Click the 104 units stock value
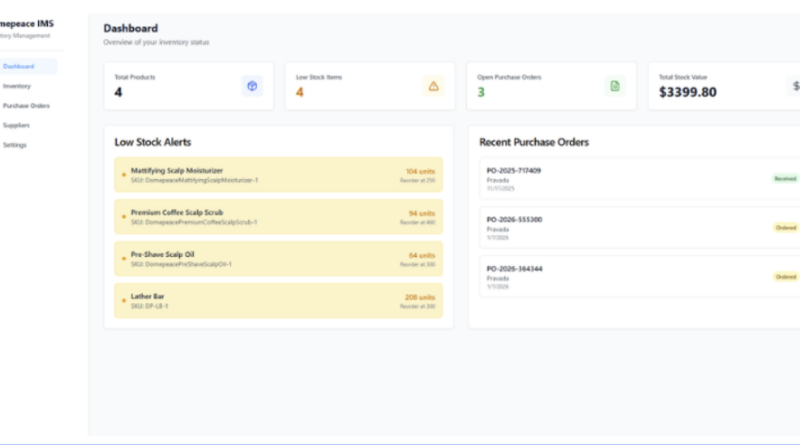Image resolution: width=800 pixels, height=445 pixels. [420, 171]
